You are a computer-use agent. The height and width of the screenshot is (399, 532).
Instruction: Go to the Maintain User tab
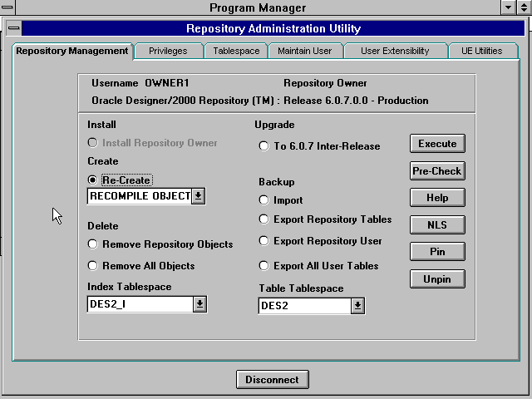[304, 51]
